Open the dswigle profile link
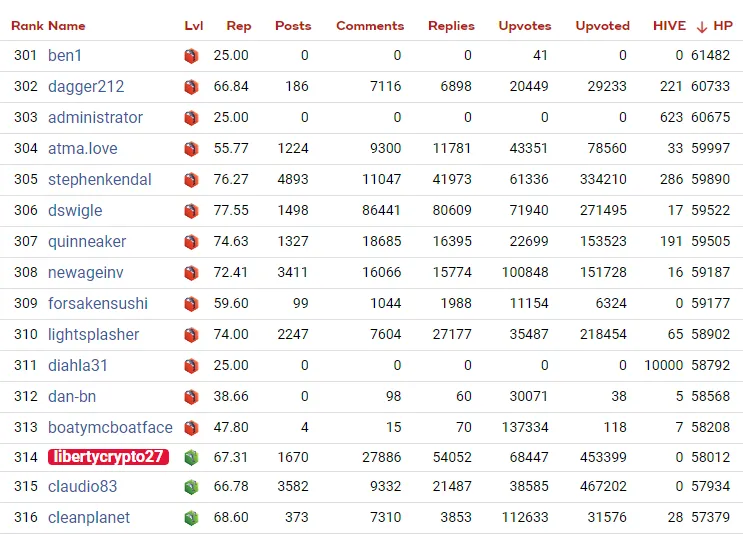 (75, 210)
